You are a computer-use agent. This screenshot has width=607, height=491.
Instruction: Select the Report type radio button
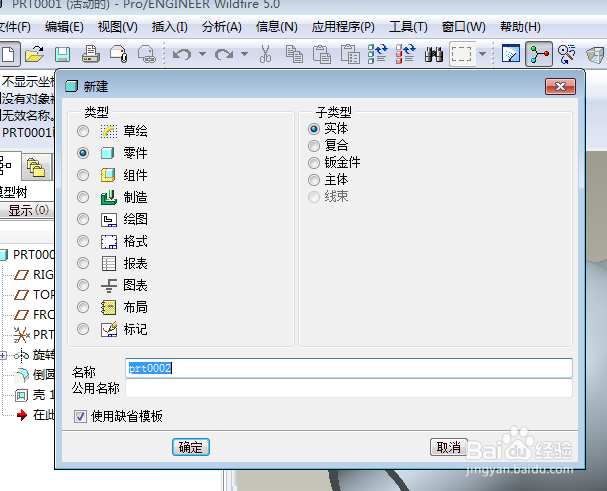point(83,263)
